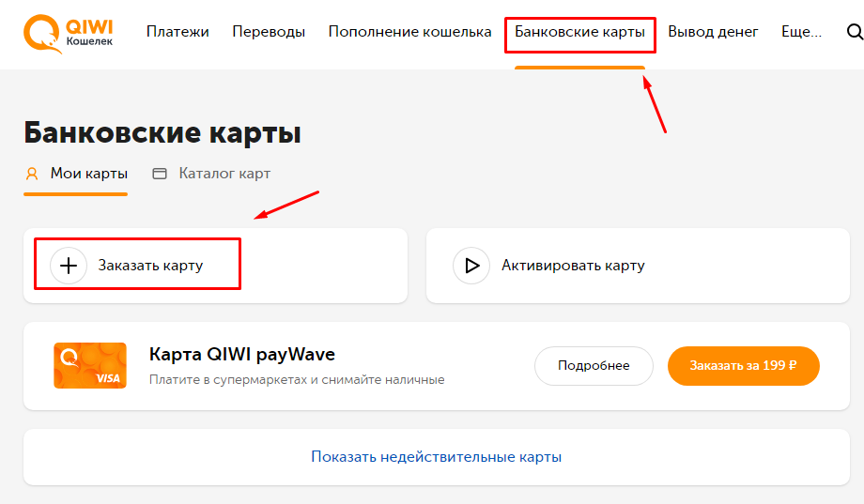Select Банковские карты in top navigation

(x=579, y=32)
